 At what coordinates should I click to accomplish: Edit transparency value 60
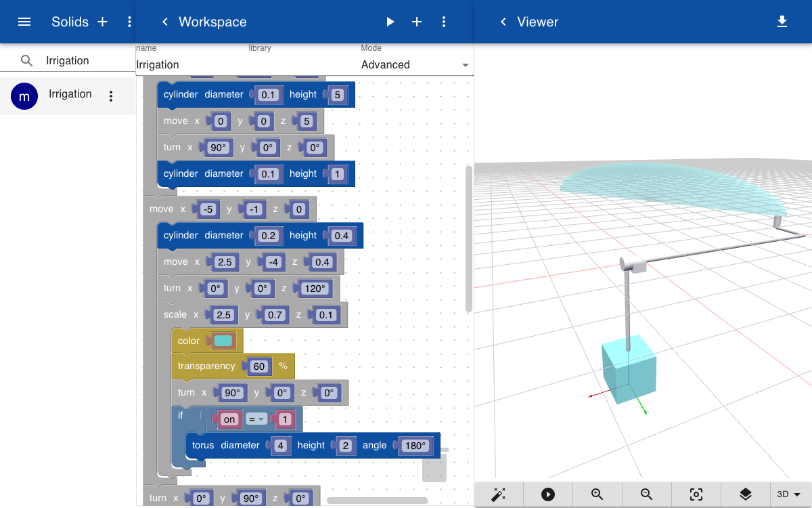coord(260,366)
